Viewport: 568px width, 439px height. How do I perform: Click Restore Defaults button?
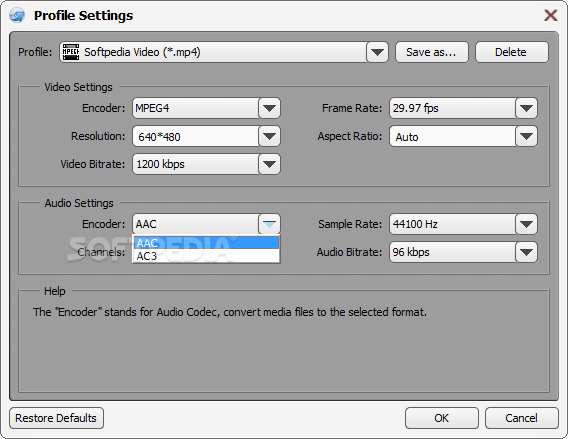pyautogui.click(x=56, y=418)
